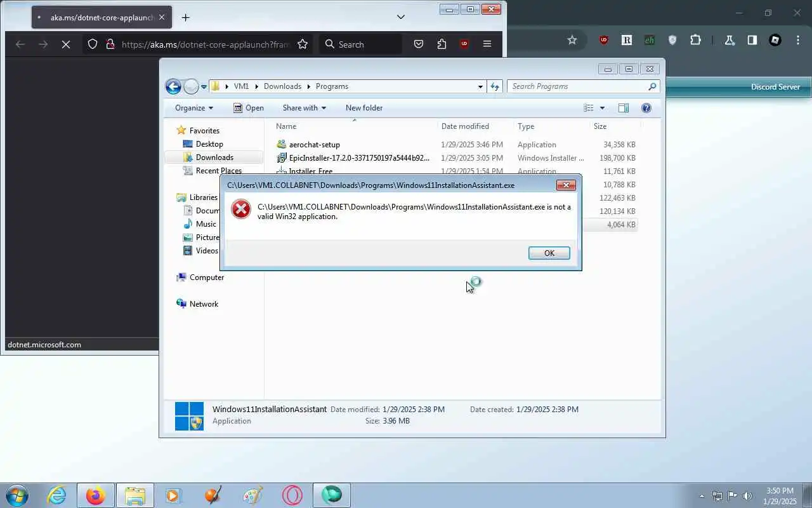Create a New folder
Screen dimensions: 812x508
(x=364, y=108)
